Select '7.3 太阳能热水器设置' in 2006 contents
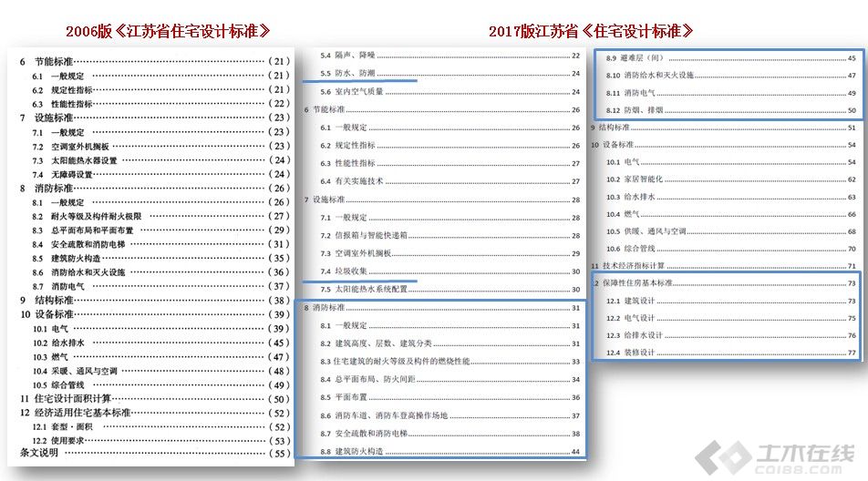868x481 pixels. (75, 160)
